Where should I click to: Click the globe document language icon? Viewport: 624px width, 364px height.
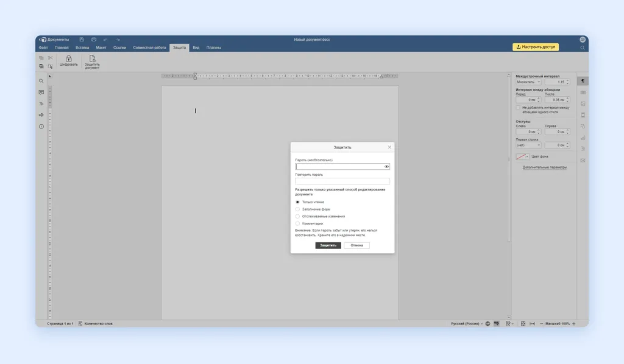tap(487, 323)
